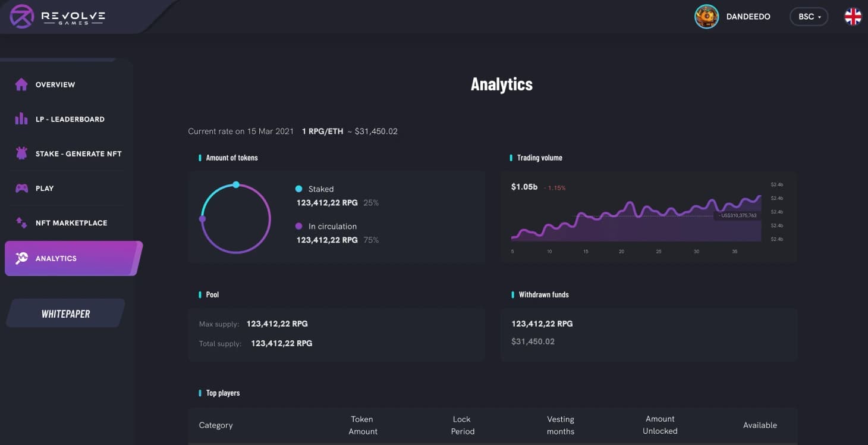Open the BSC network dropdown
Screen dimensions: 868x445
point(809,17)
